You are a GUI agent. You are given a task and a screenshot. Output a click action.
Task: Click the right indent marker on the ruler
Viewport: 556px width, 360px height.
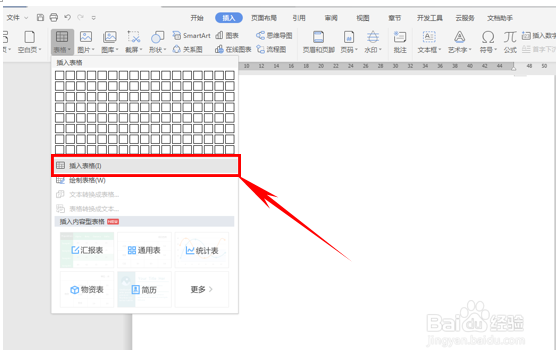coord(513,67)
